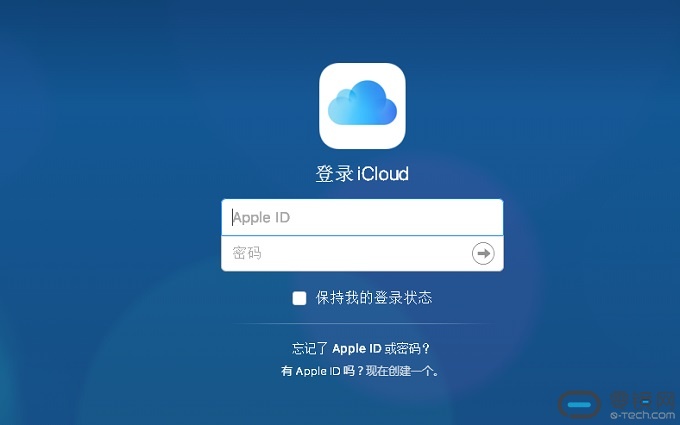Focus the Apple ID input field
Image resolution: width=680 pixels, height=425 pixels.
click(x=362, y=217)
